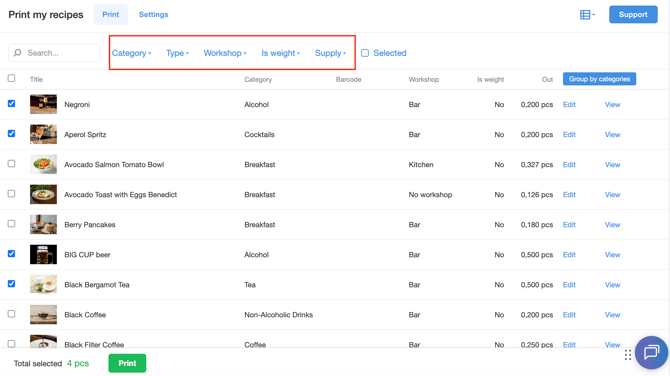Check the Berry Pancakes checkbox
This screenshot has width=670, height=376.
12,223
